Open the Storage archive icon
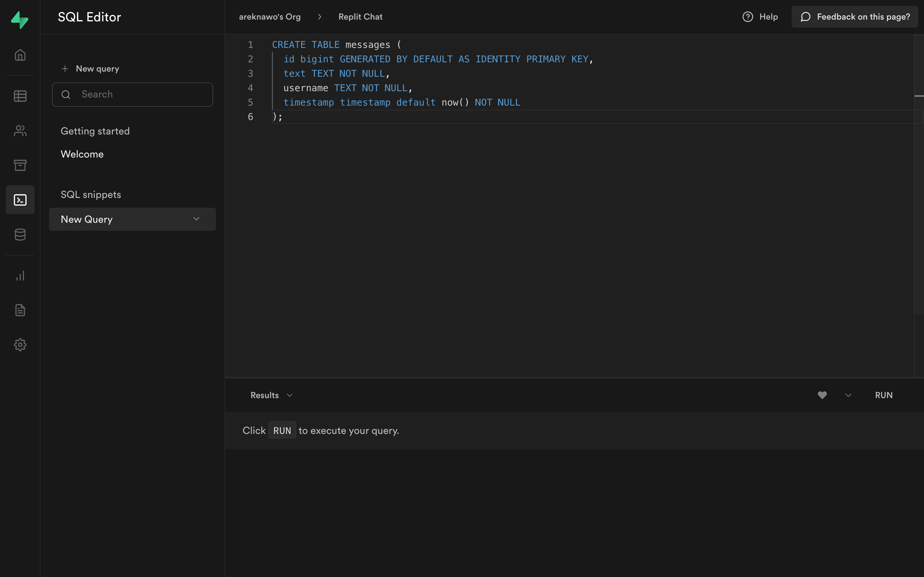The height and width of the screenshot is (577, 924). click(20, 165)
